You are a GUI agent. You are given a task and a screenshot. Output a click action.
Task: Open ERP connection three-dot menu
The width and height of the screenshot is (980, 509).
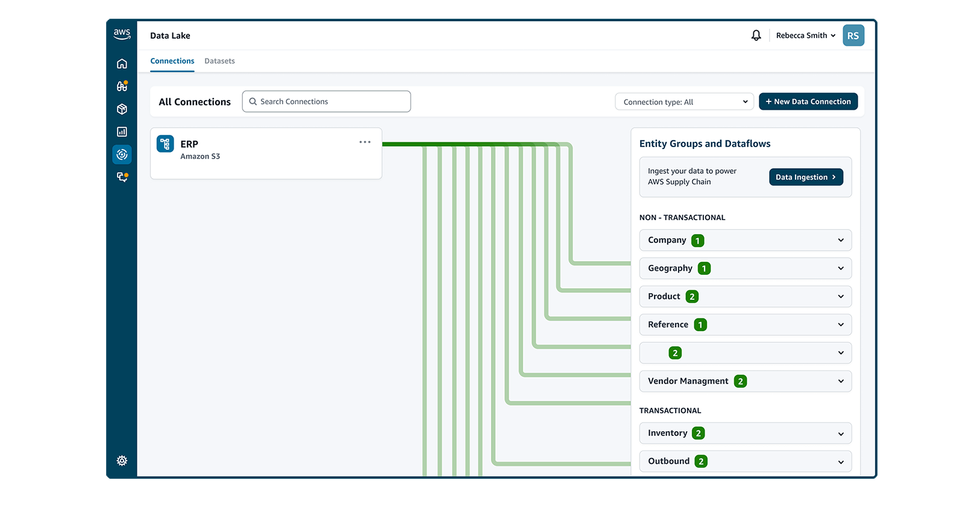365,142
